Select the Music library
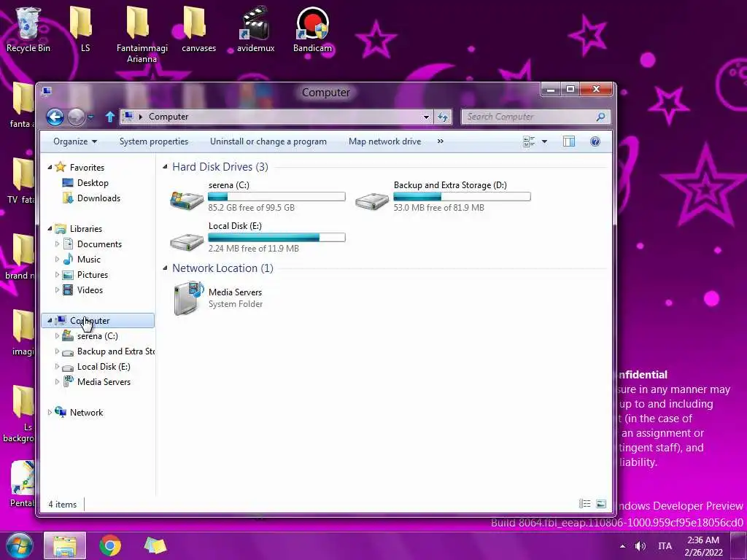 point(88,260)
